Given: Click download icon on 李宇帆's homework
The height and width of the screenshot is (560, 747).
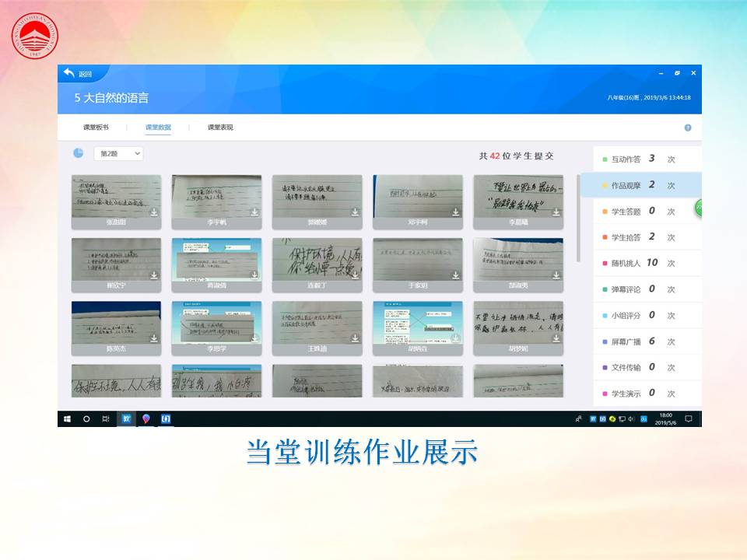Looking at the screenshot, I should coord(254,212).
